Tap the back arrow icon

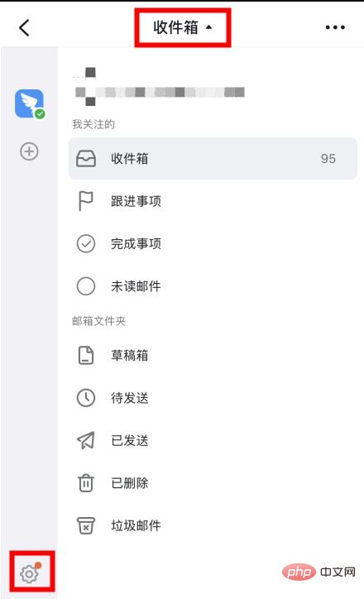coord(24,27)
